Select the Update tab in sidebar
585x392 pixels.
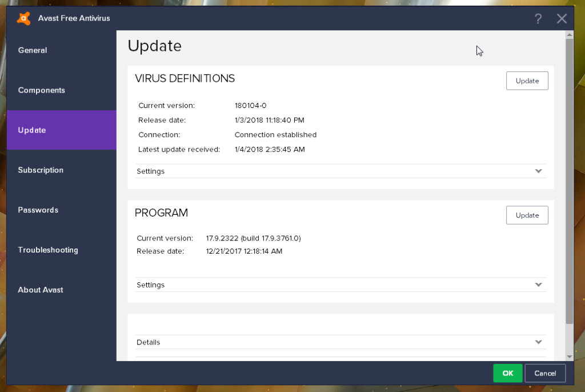pyautogui.click(x=62, y=130)
